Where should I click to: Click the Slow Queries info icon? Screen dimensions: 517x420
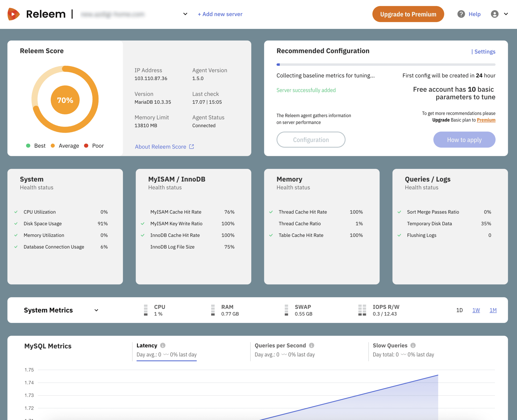(x=413, y=345)
